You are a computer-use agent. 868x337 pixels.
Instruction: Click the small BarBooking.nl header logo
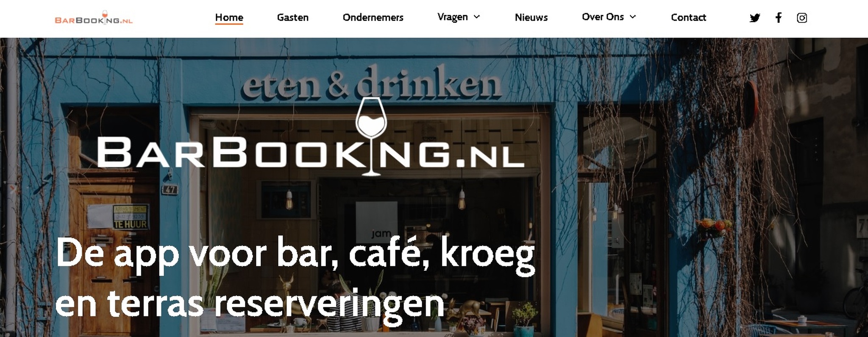pyautogui.click(x=94, y=18)
